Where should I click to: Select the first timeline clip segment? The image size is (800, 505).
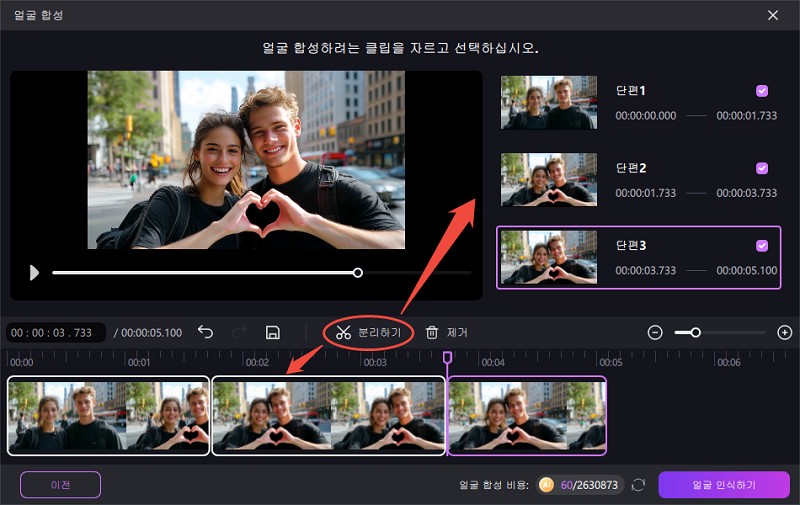click(108, 416)
